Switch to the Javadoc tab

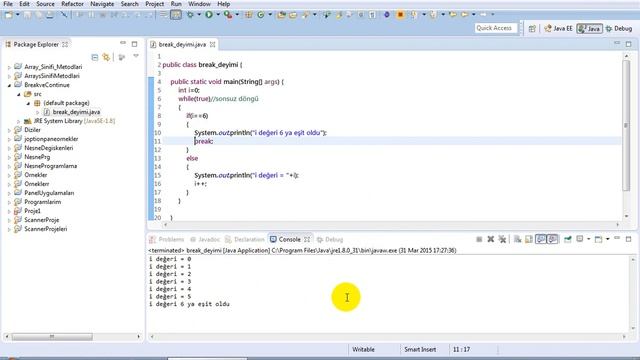click(x=205, y=240)
